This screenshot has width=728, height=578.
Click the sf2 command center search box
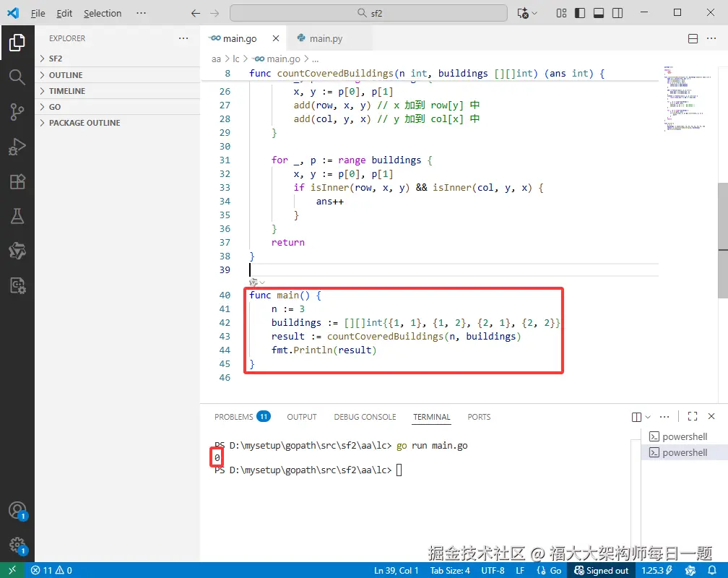click(368, 13)
